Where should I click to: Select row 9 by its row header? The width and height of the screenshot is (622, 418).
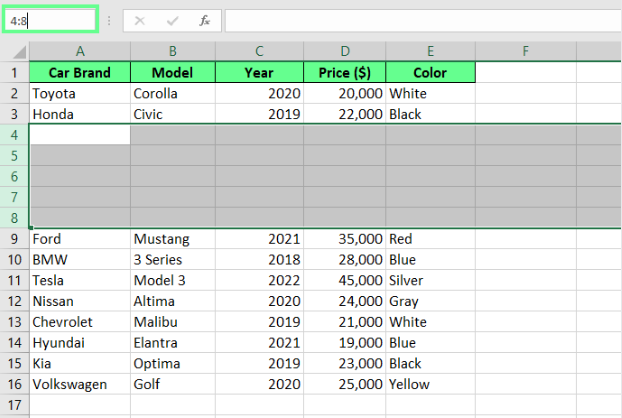coord(15,239)
